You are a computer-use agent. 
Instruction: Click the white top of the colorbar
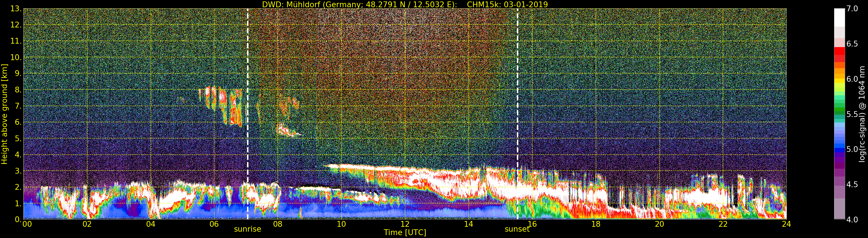[839, 17]
